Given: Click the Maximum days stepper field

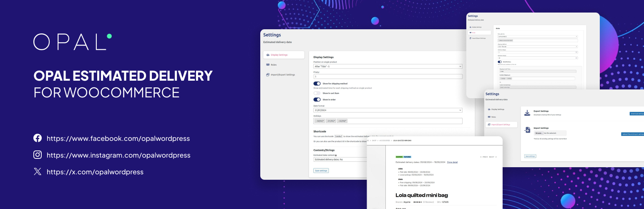Looking at the screenshot, I should tap(537, 58).
